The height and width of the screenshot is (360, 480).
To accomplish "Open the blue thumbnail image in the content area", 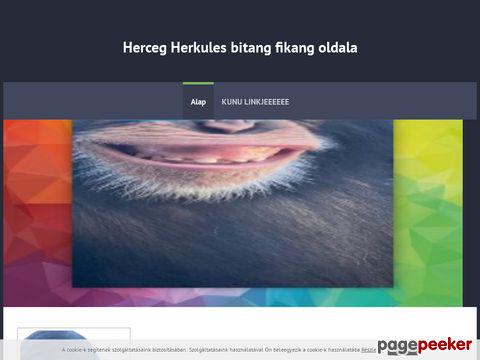I will [x=74, y=344].
